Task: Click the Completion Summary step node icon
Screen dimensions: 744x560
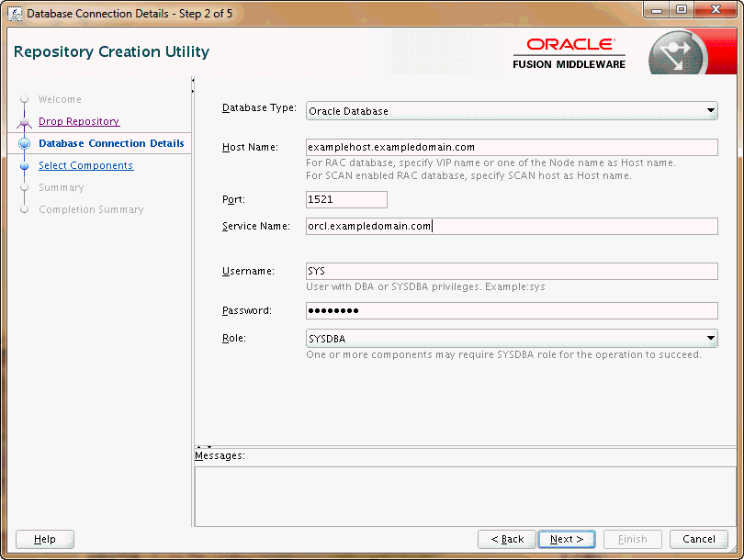Action: (x=25, y=209)
